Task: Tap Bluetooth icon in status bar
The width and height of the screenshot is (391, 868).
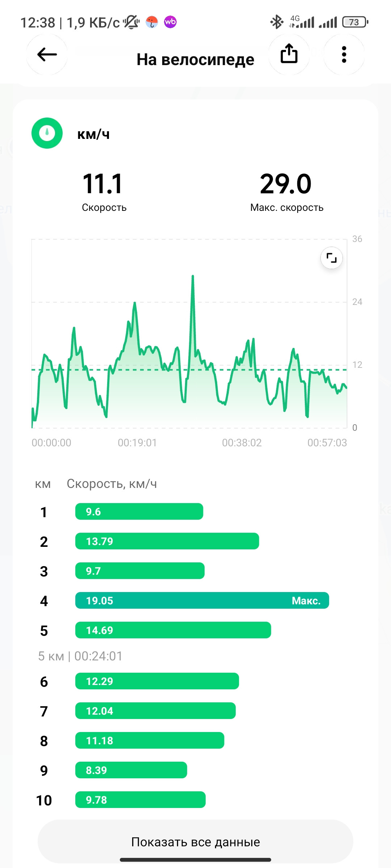Action: (277, 22)
